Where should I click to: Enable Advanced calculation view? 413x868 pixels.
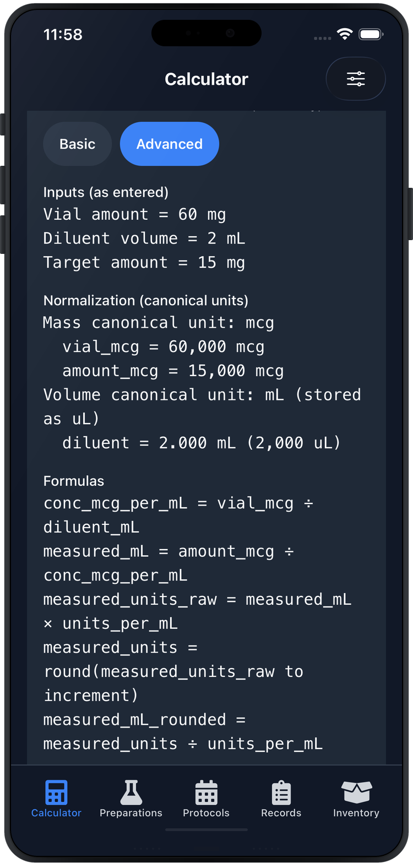[169, 144]
